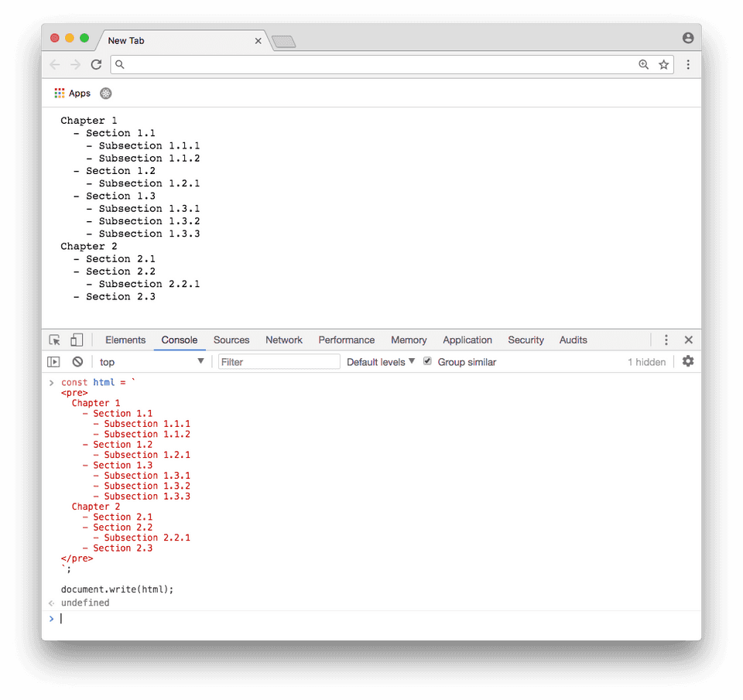Open console settings gear

click(x=688, y=361)
